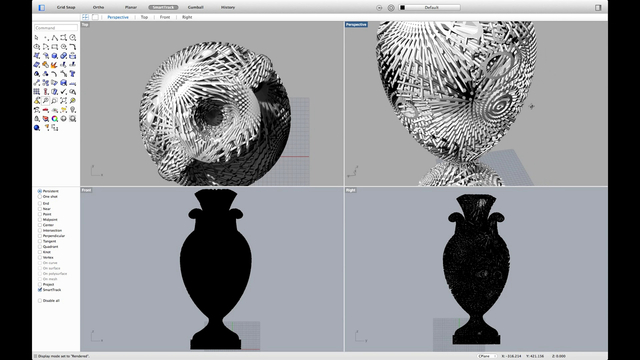
Task: Click the orange Explode tool icon
Action: [55, 64]
